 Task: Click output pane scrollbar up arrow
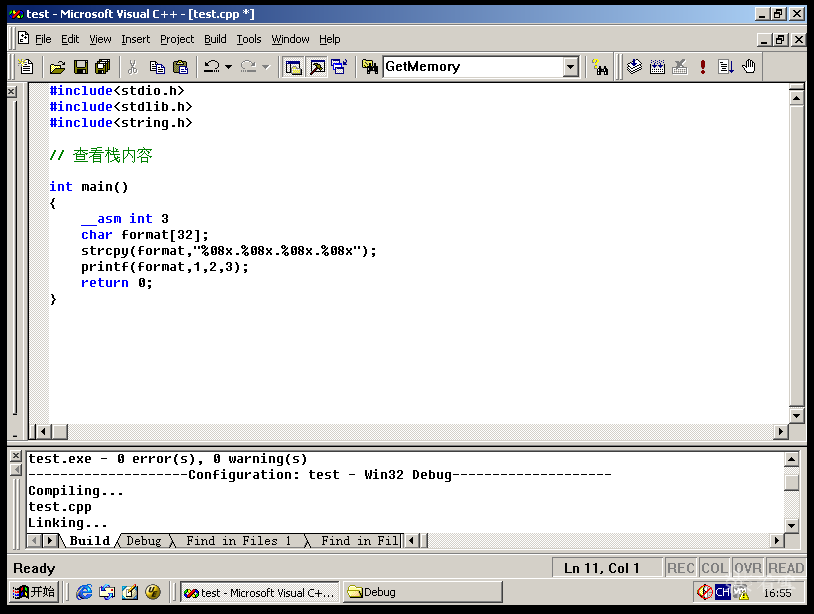(791, 459)
